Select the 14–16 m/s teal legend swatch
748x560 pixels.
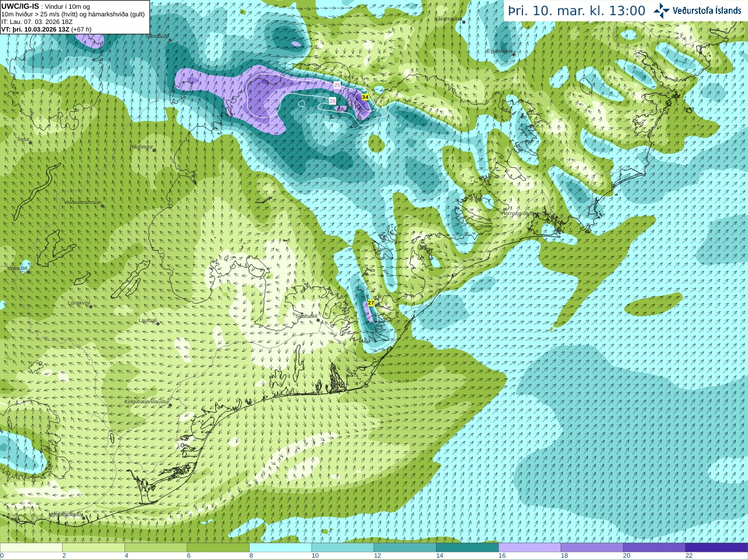(x=467, y=548)
